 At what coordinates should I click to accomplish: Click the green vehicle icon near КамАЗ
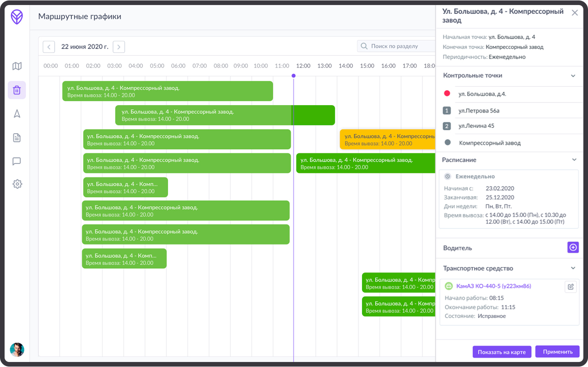pos(449,286)
